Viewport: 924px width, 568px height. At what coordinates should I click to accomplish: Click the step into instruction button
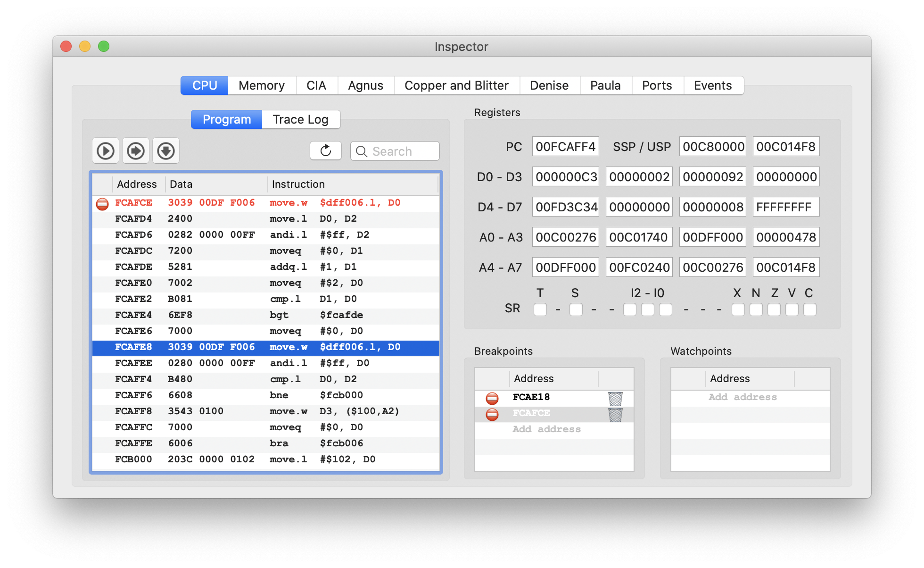(136, 151)
